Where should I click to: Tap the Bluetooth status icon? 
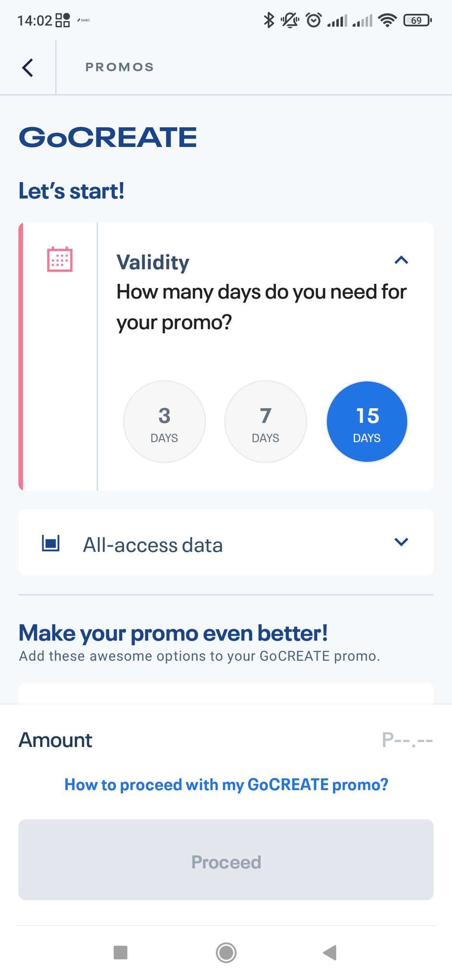tap(269, 20)
